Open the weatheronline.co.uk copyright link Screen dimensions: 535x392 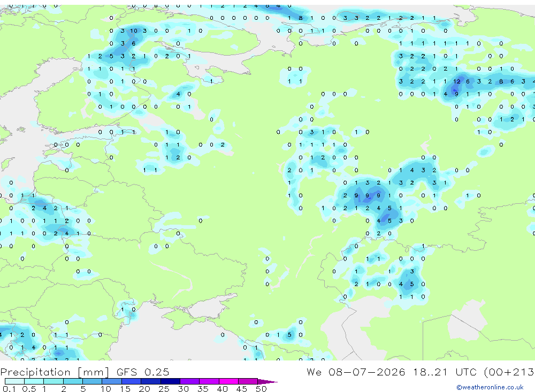[490, 387]
